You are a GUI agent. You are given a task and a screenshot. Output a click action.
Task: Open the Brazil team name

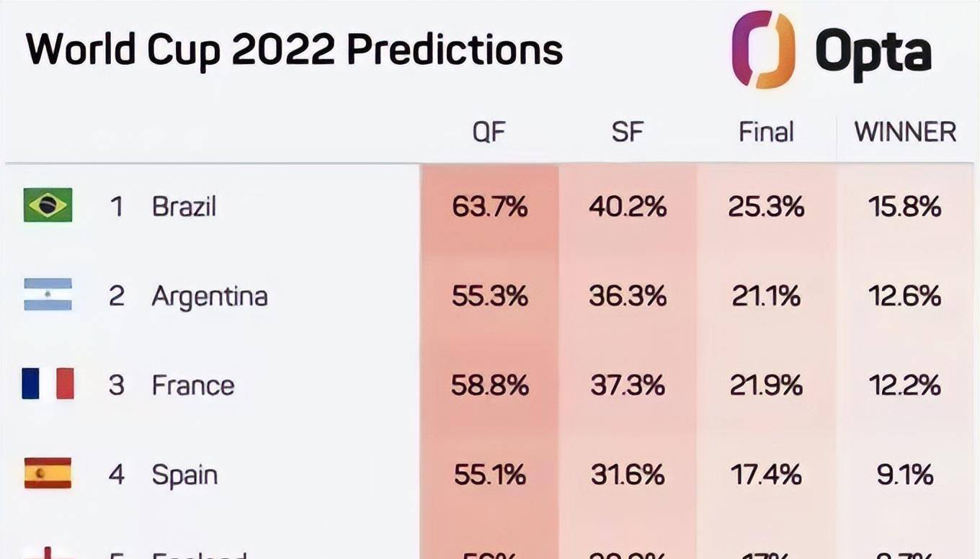(x=184, y=207)
